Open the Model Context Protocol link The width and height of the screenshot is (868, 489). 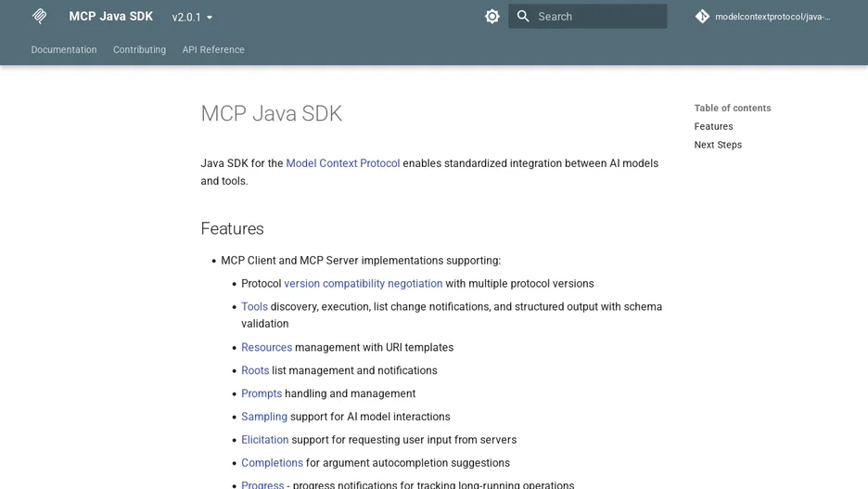pos(343,163)
